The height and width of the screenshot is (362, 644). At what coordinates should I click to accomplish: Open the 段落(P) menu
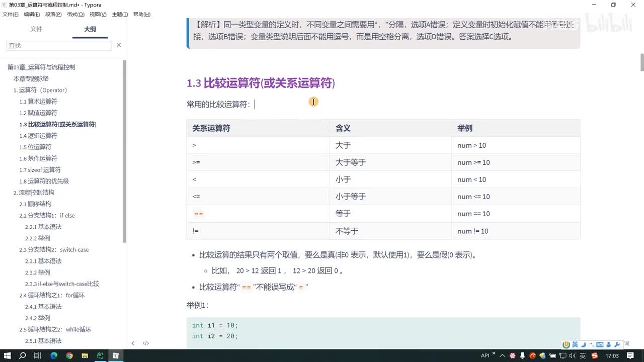click(53, 14)
